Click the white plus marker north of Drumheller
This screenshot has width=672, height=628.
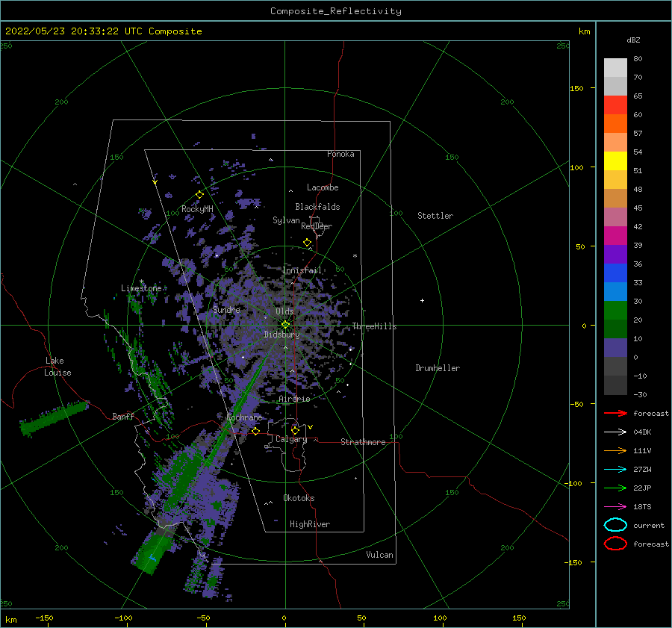(422, 300)
